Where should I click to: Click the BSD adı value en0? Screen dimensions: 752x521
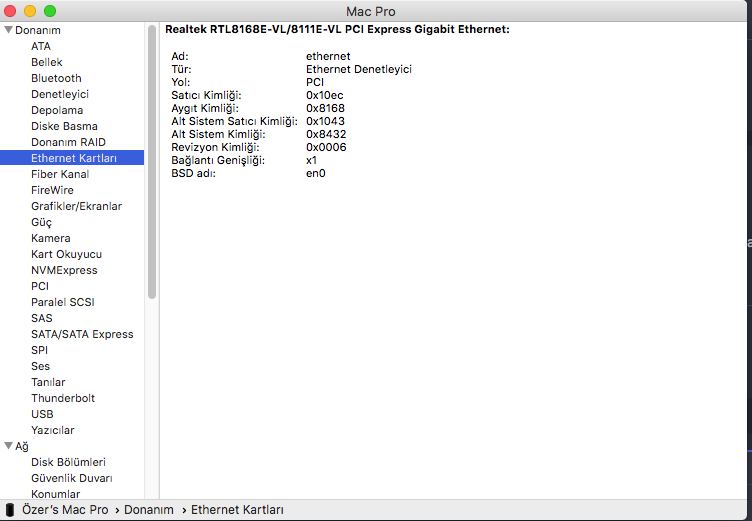click(x=316, y=173)
